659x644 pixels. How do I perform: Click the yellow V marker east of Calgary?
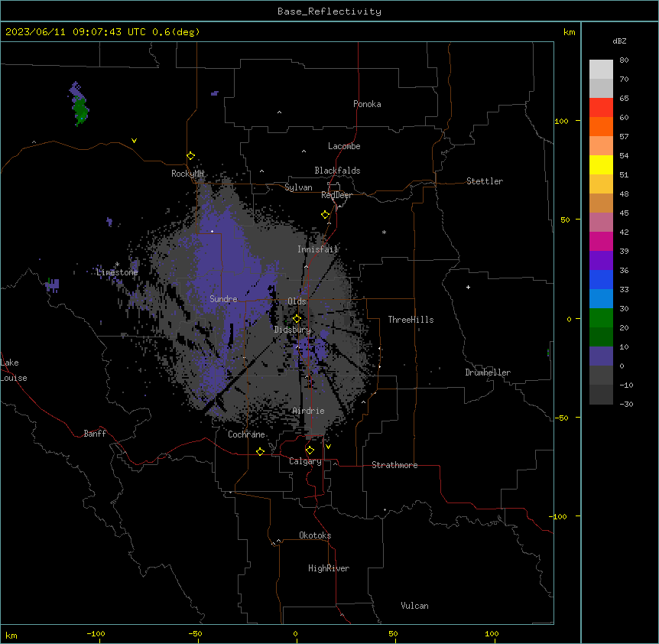click(328, 447)
